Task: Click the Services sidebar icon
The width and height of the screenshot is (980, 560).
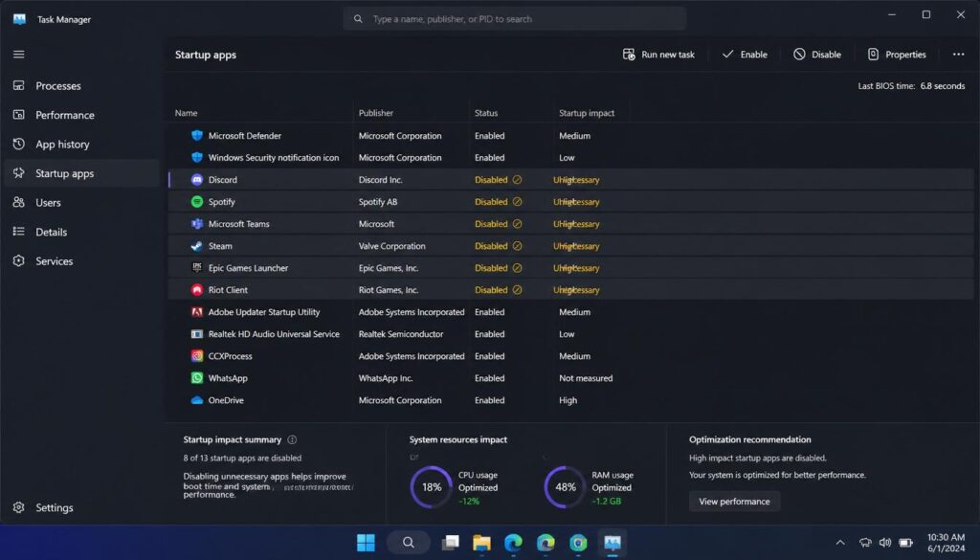Action: (x=19, y=260)
